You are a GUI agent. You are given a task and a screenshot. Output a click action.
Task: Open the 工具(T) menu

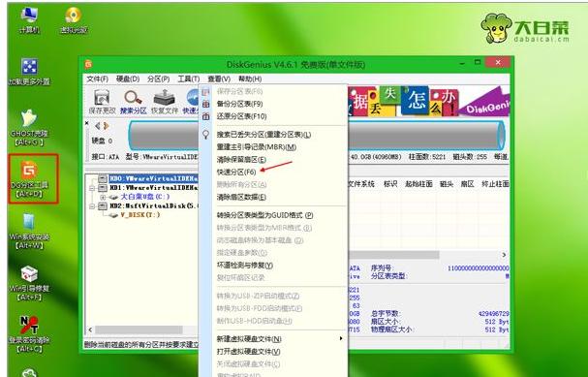point(188,79)
